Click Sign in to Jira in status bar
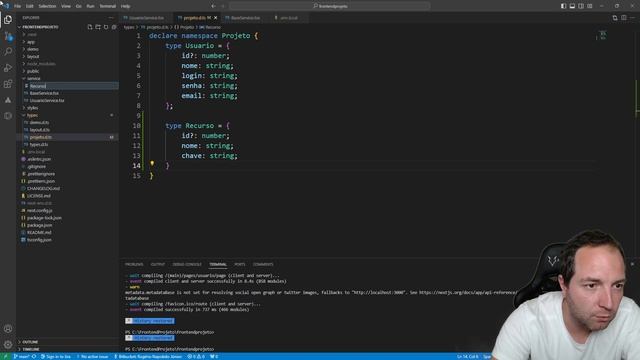Viewport: 640px width, 360px height. pyautogui.click(x=56, y=356)
